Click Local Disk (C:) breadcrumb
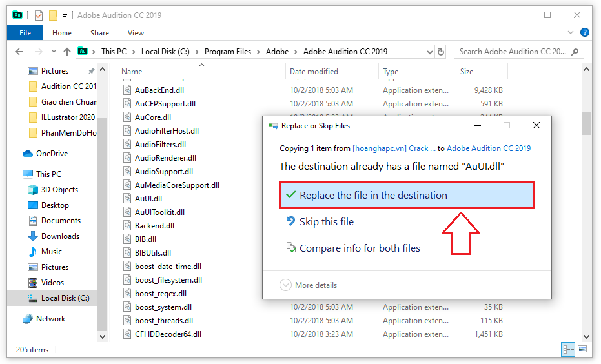This screenshot has height=364, width=601. [165, 52]
